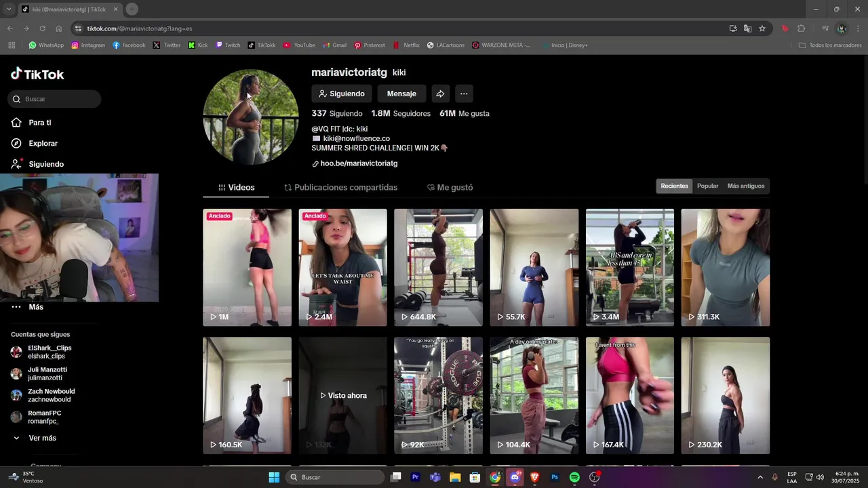
Task: Open Discord from the taskbar
Action: 515,477
